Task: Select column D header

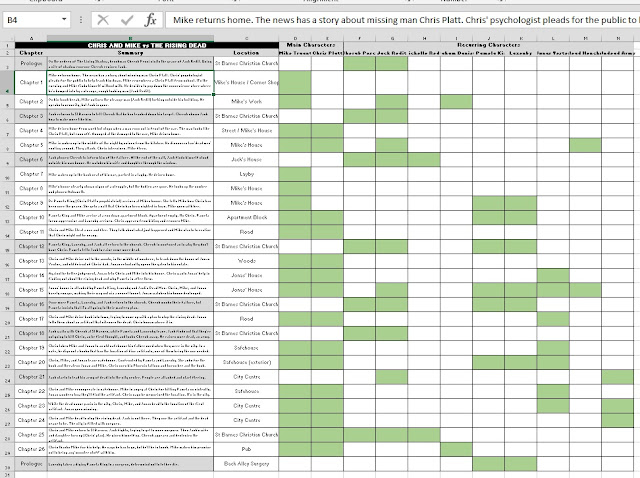Action: pyautogui.click(x=295, y=38)
